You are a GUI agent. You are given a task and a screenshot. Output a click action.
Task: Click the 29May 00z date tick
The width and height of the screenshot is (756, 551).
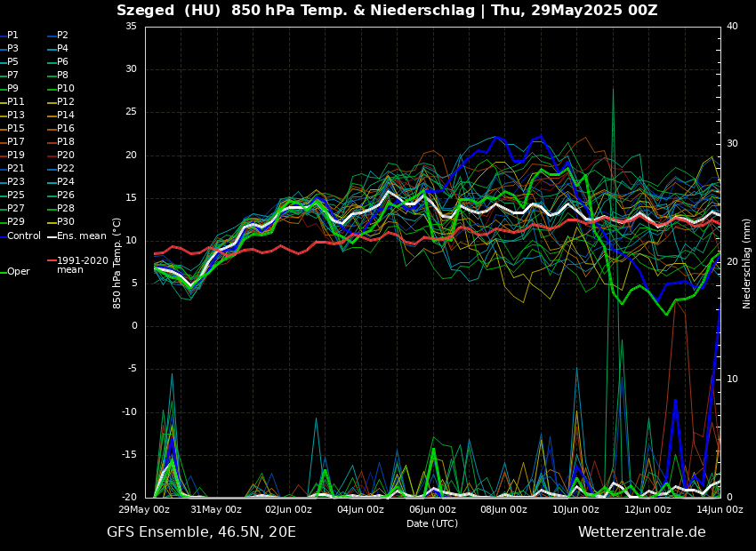tap(145, 509)
